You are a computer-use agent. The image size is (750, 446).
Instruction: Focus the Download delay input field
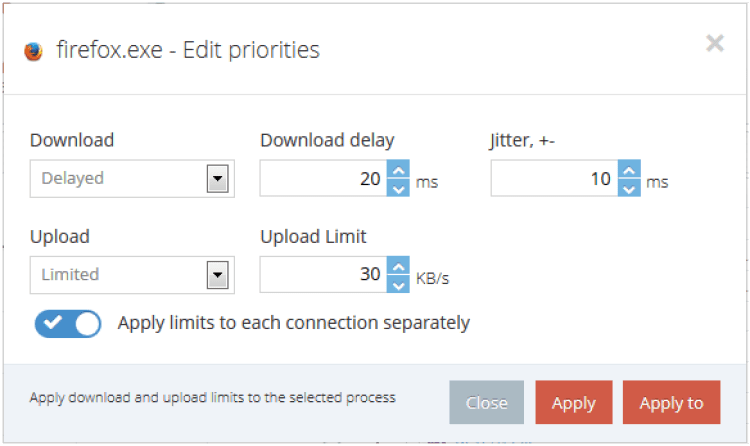pos(322,179)
